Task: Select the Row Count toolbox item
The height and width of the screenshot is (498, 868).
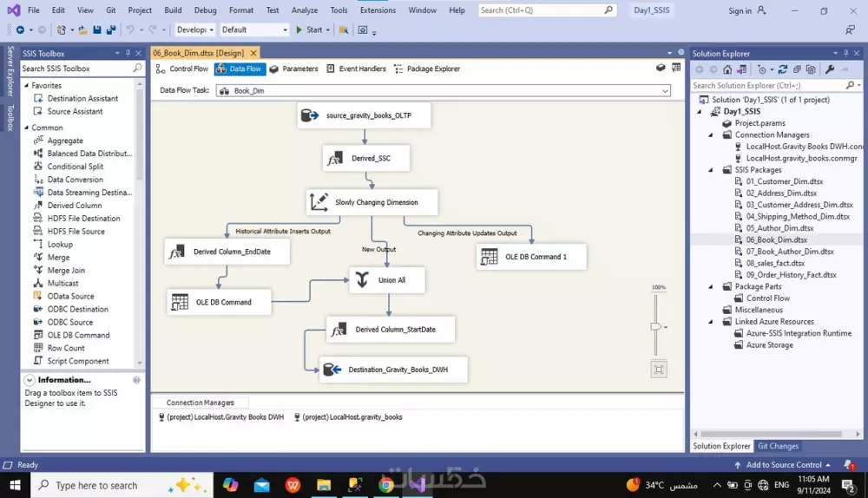Action: click(66, 348)
